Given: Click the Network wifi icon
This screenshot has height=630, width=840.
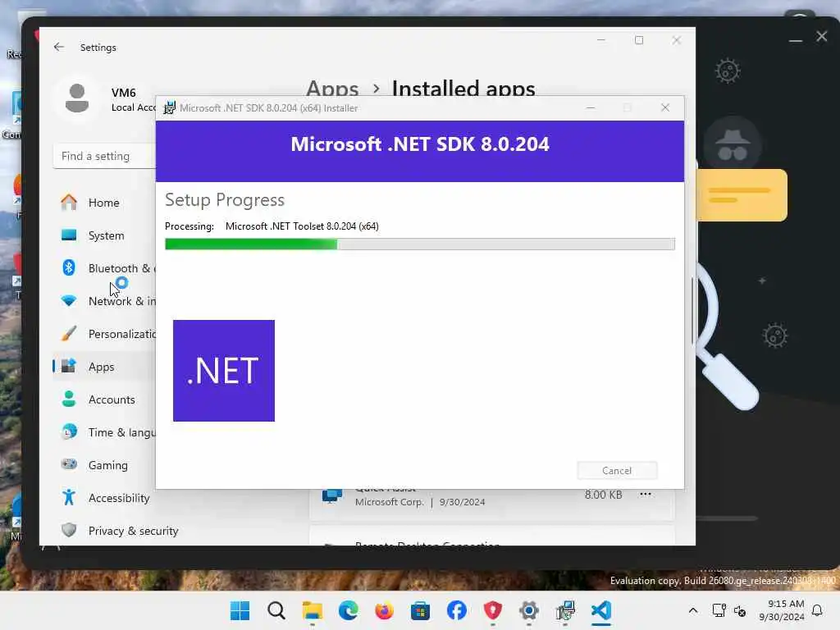Looking at the screenshot, I should pyautogui.click(x=69, y=300).
